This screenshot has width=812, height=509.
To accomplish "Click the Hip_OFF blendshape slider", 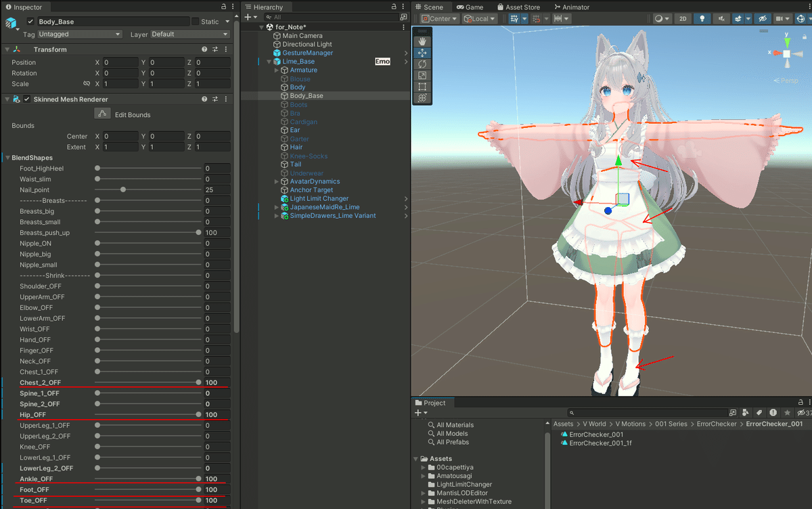I will point(149,415).
